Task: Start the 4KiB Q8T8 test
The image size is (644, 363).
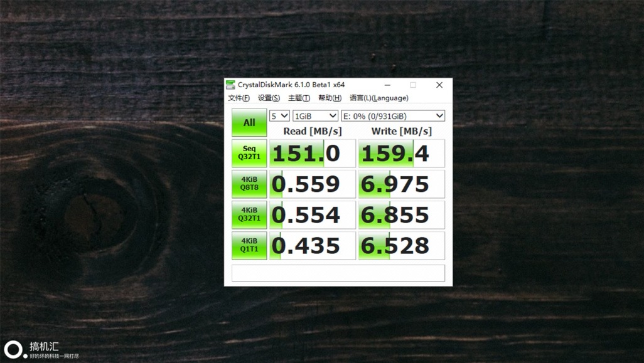Action: click(249, 184)
